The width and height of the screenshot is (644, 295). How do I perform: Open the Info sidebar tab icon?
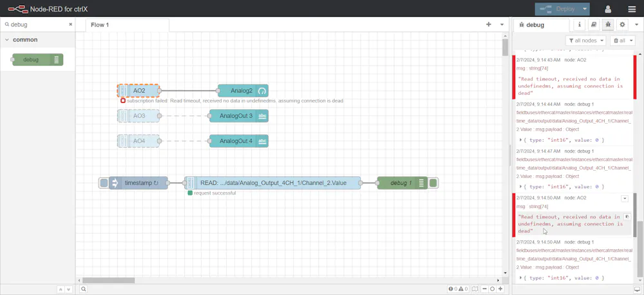(580, 24)
